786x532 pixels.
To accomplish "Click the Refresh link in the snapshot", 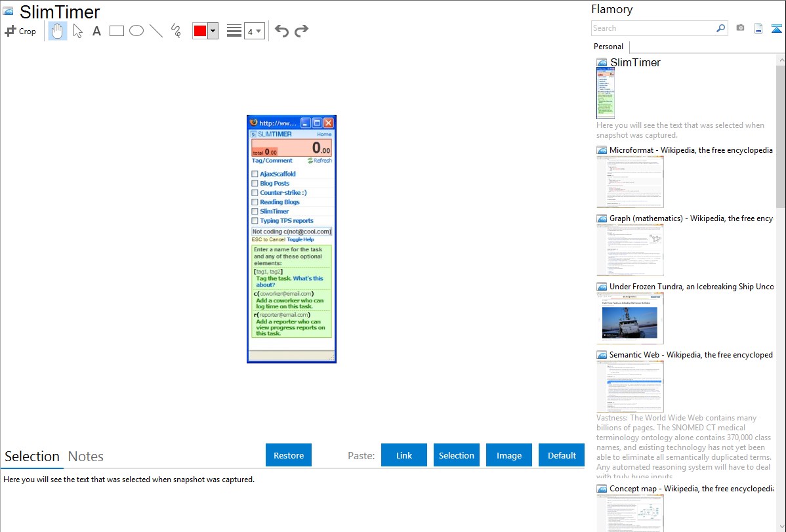I will [320, 161].
